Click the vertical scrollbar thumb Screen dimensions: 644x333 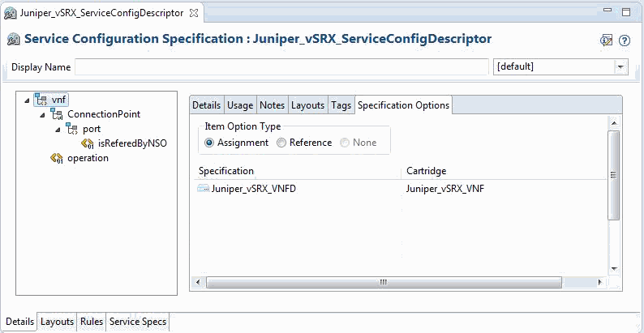[614, 176]
